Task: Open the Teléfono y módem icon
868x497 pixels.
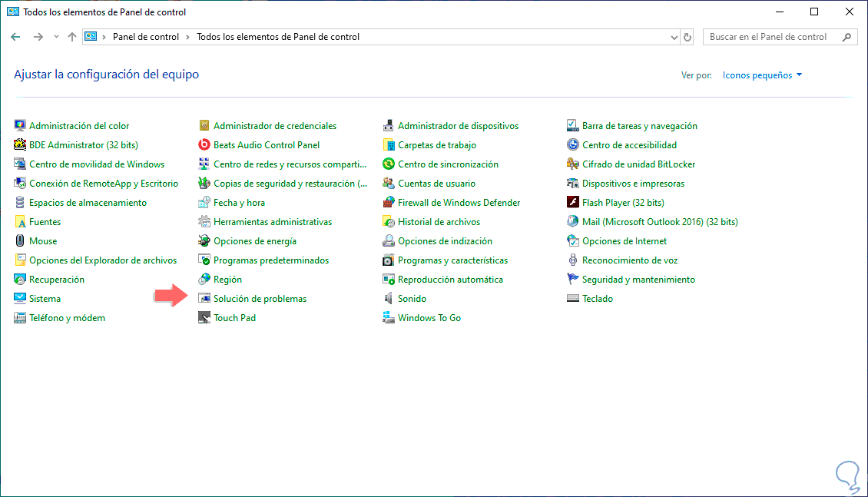Action: tap(20, 318)
